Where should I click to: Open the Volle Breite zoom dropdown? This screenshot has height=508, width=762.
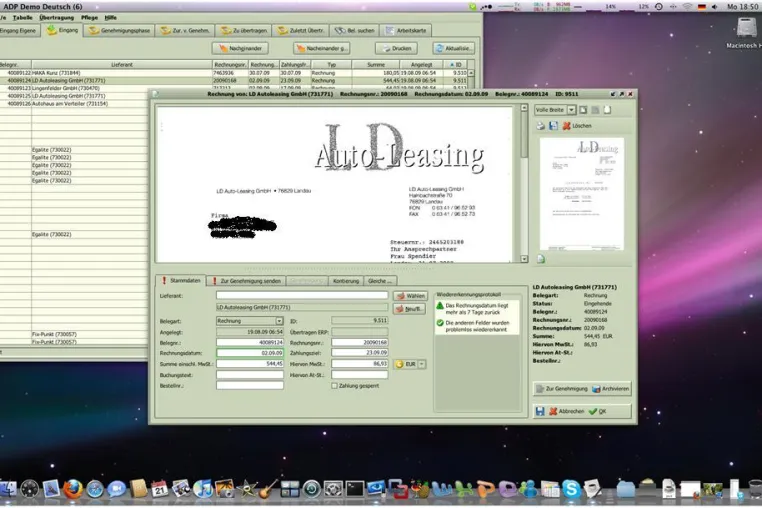coord(572,110)
